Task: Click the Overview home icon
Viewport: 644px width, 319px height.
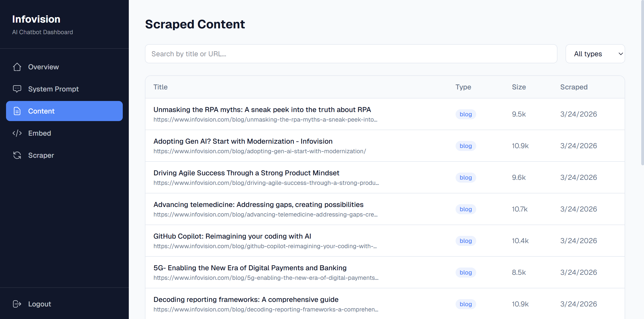Action: 17,67
